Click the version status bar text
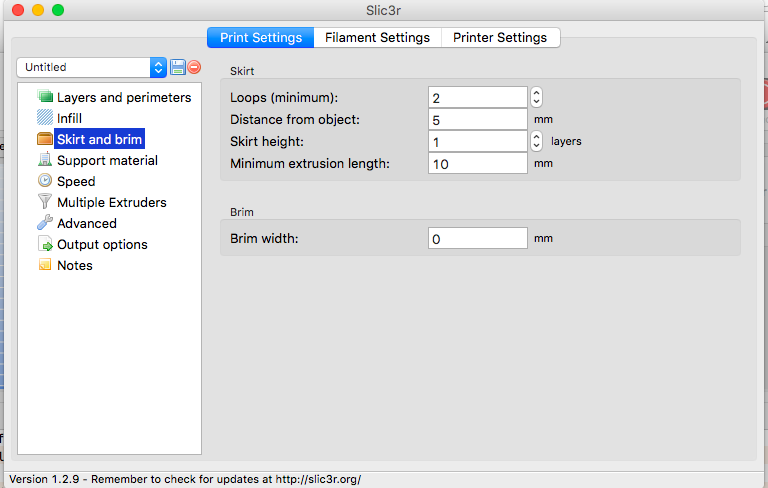Screen dimensions: 768x488 pyautogui.click(x=185, y=479)
